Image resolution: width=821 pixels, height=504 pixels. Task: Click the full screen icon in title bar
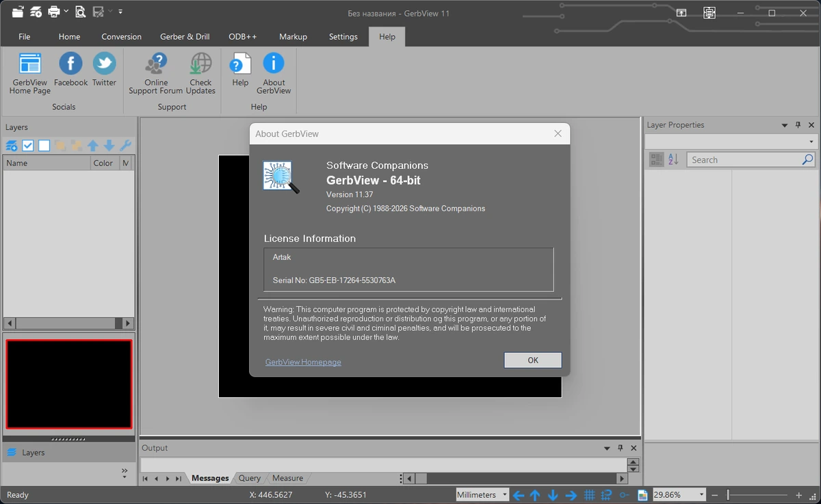(709, 12)
